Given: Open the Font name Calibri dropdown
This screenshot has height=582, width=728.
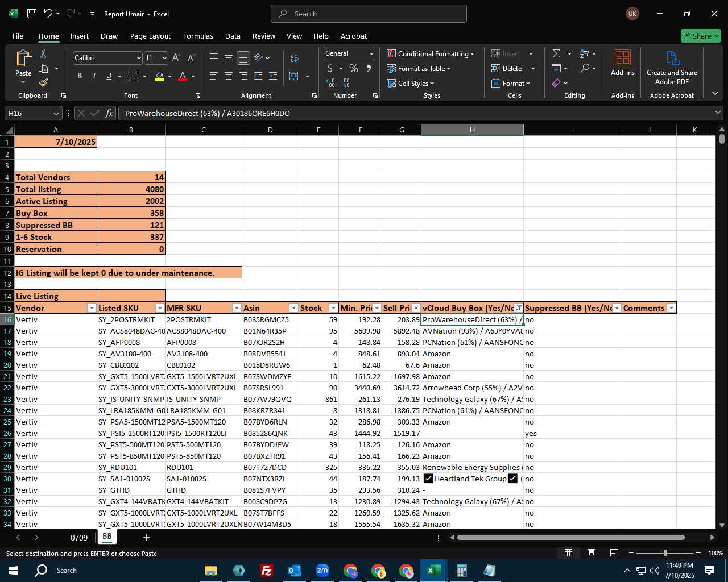Looking at the screenshot, I should [138, 58].
